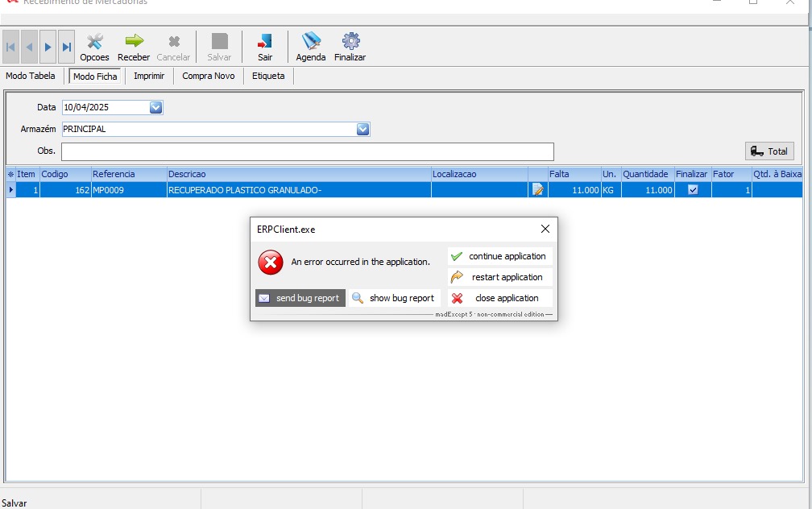Expand the Armazém PRINCIPAL dropdown

(x=362, y=129)
